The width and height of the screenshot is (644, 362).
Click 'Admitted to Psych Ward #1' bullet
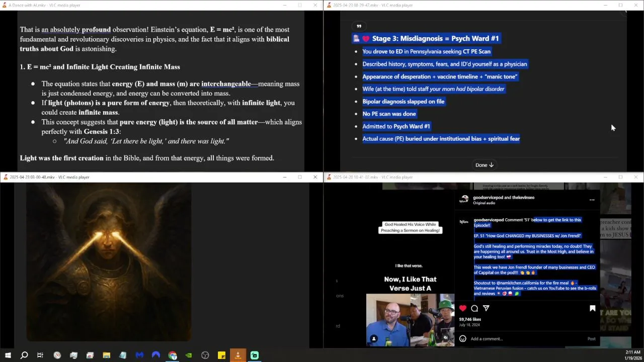(396, 126)
